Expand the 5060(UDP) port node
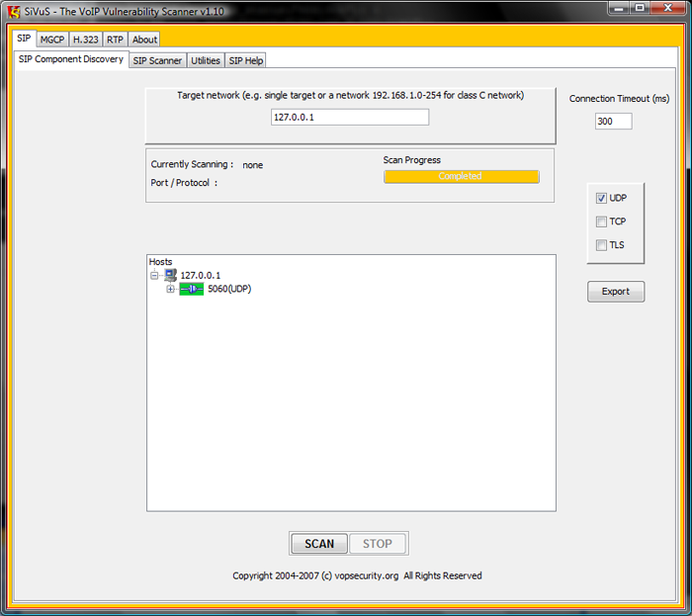 [170, 289]
